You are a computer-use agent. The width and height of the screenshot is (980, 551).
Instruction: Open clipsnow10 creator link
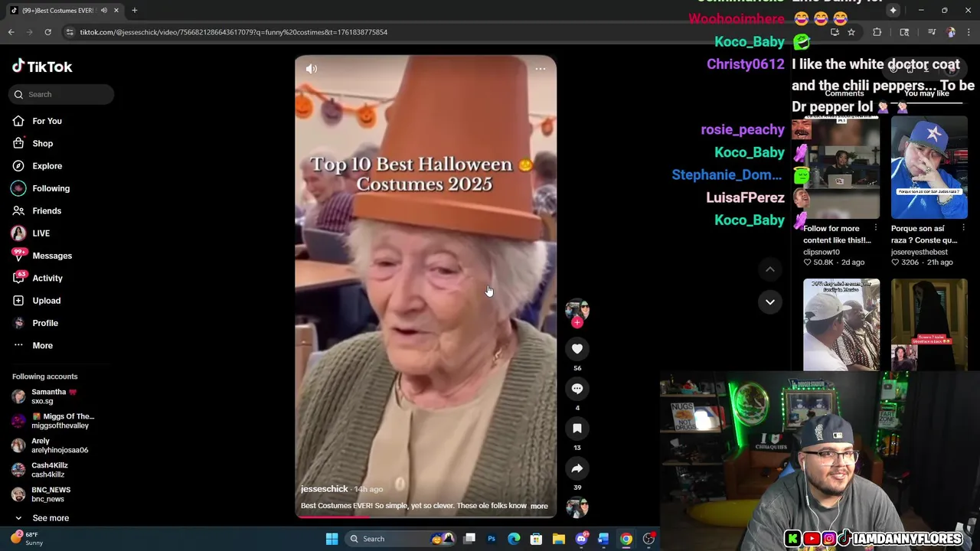click(822, 252)
